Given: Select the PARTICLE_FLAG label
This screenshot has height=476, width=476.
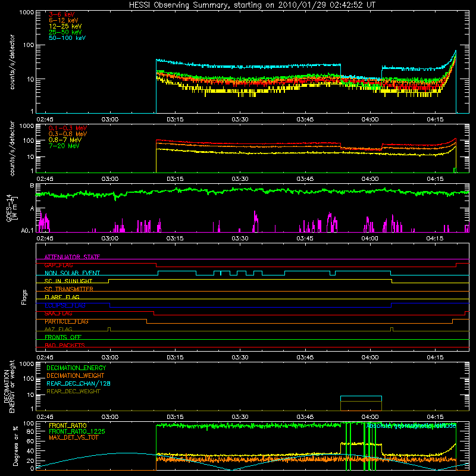Looking at the screenshot, I should click(x=67, y=321).
